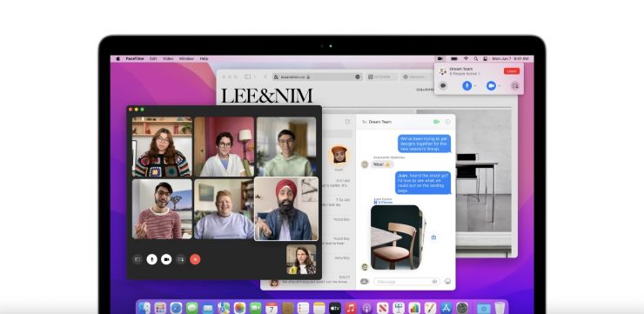Image resolution: width=644 pixels, height=314 pixels.
Task: Select memoji avatar conversation in Messages list
Action: (x=339, y=156)
